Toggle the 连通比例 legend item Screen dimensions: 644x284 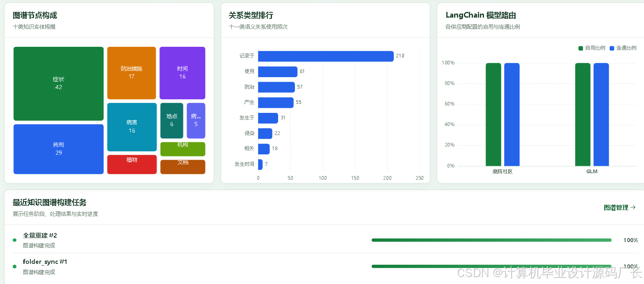coord(623,48)
